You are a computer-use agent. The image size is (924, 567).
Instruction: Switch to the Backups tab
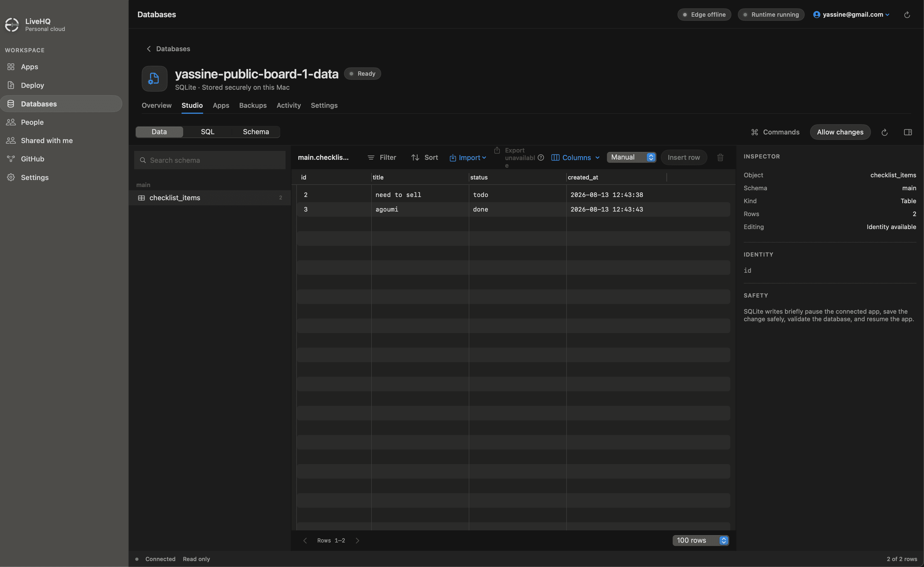pos(253,105)
